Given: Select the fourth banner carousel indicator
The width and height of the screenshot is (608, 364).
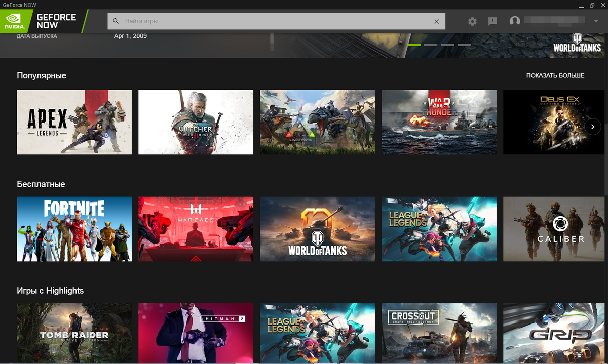Looking at the screenshot, I should tap(464, 45).
